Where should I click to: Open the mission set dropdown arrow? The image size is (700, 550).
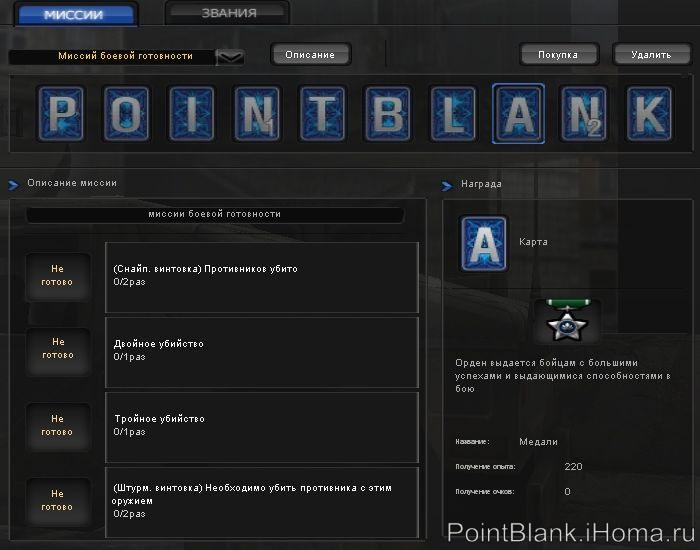230,57
